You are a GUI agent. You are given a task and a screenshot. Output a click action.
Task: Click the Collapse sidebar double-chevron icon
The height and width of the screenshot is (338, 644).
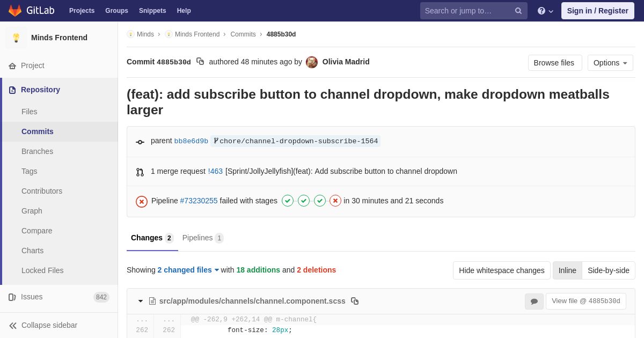[13, 326]
